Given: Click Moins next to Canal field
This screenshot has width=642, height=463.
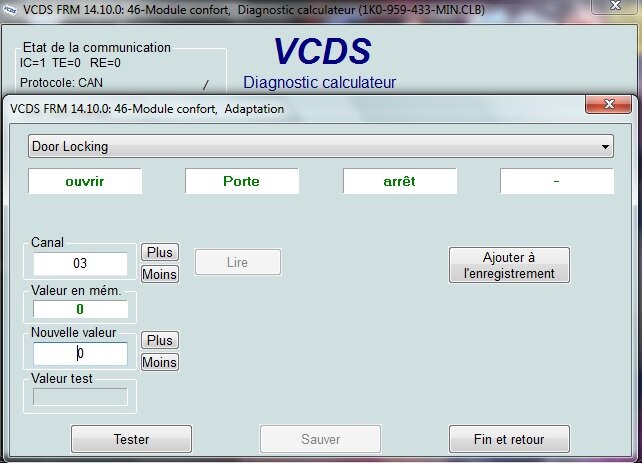Looking at the screenshot, I should [160, 274].
